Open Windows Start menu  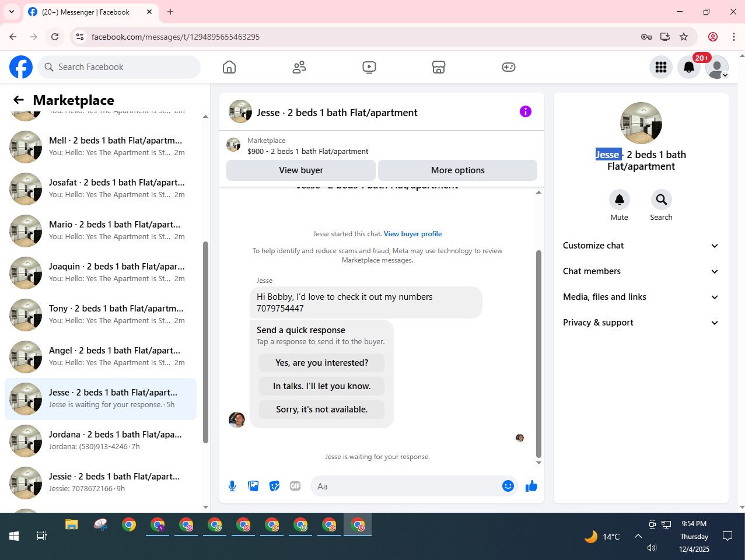coord(14,536)
